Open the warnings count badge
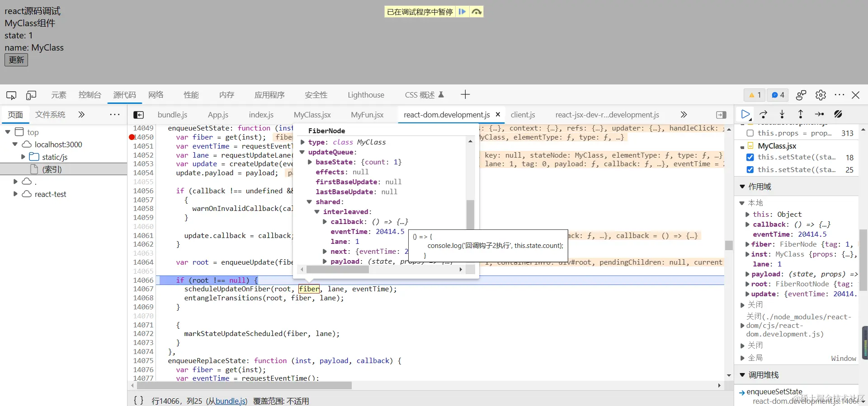Image resolution: width=868 pixels, height=406 pixels. point(755,95)
